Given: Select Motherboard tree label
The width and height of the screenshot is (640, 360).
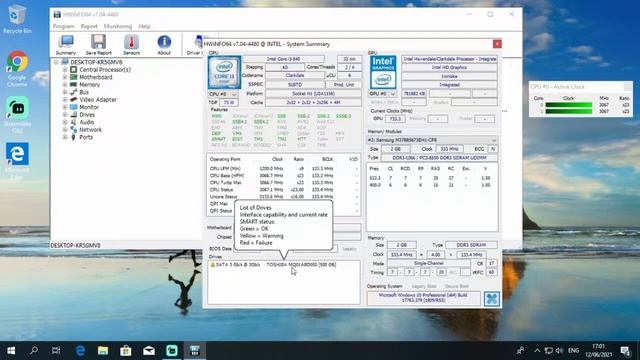Looking at the screenshot, I should click(x=96, y=77).
